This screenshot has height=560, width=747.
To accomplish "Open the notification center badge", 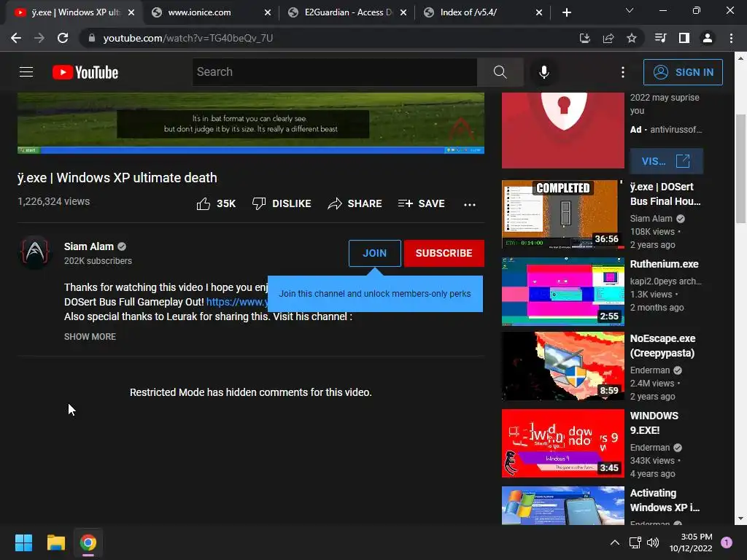I will pos(727,542).
